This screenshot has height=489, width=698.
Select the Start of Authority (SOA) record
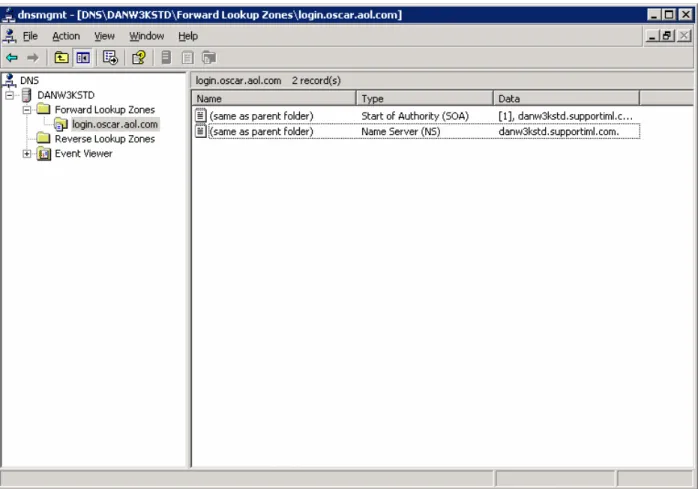(x=415, y=116)
